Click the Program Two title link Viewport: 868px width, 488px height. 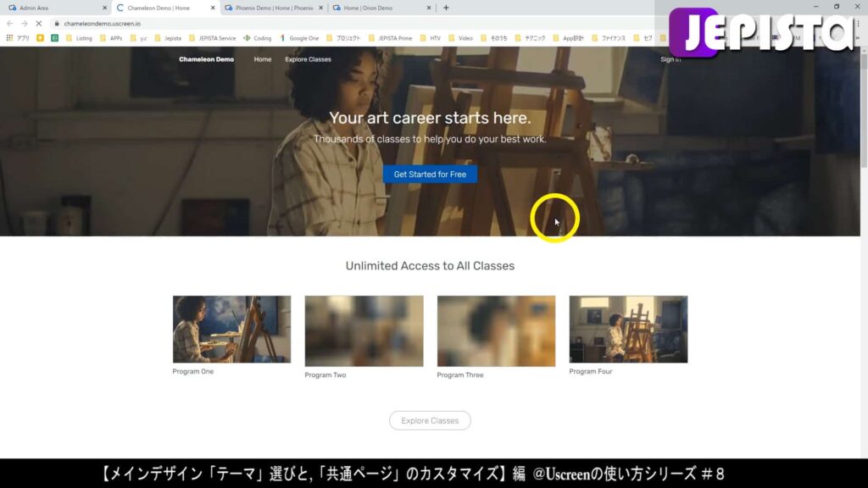coord(325,375)
